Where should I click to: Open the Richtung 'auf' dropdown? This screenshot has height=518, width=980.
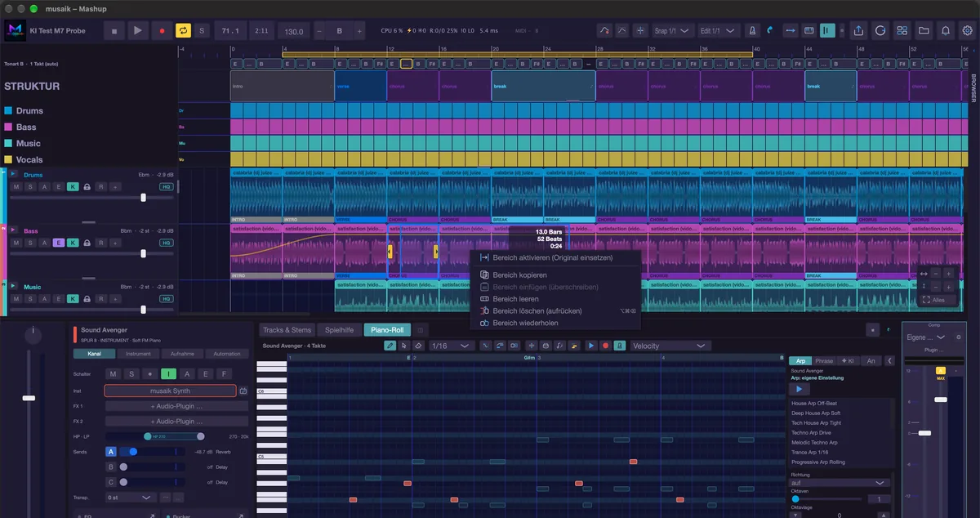[840, 483]
